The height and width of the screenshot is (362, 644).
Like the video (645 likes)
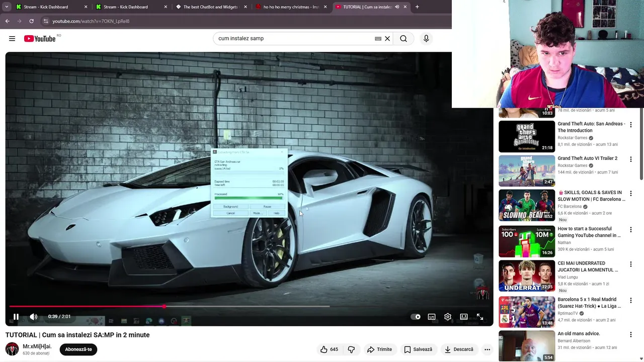click(x=330, y=349)
